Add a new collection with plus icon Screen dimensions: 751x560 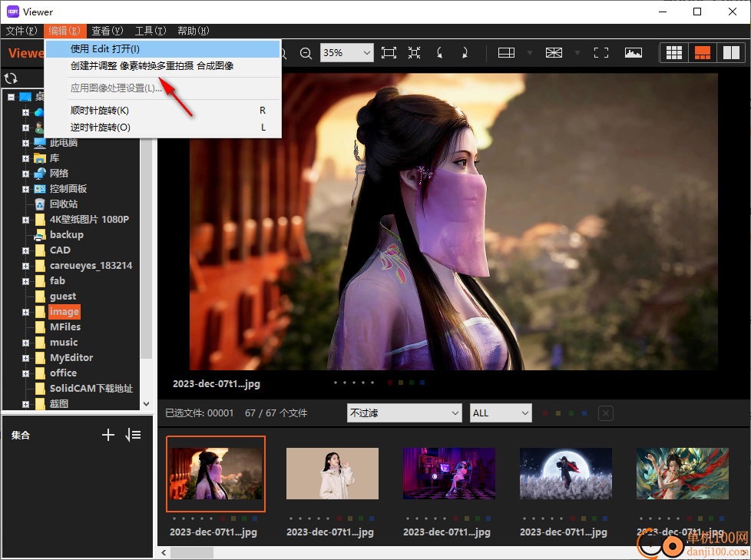(108, 435)
